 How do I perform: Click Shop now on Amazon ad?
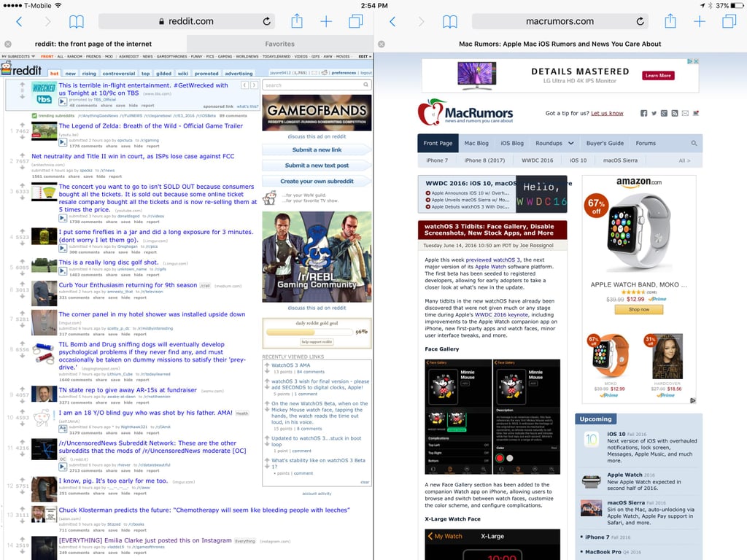[x=639, y=309]
